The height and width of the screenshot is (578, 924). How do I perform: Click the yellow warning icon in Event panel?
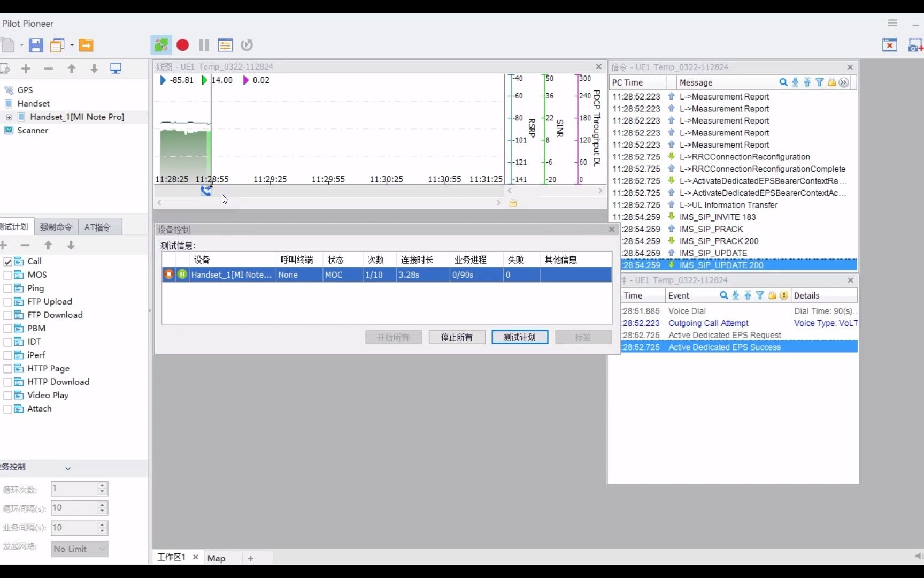click(784, 295)
